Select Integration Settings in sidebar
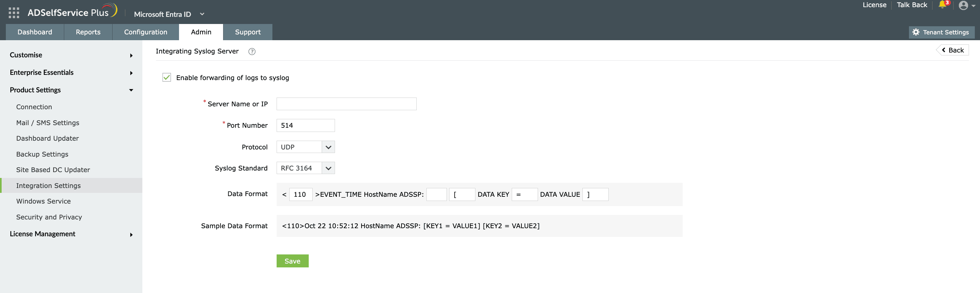980x293 pixels. point(71,185)
